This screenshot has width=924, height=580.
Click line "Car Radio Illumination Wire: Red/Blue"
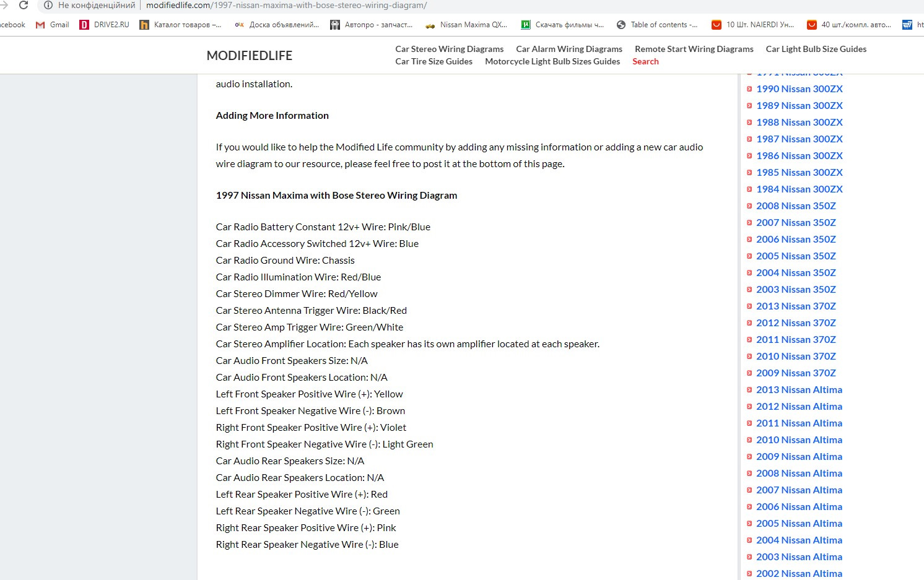[x=299, y=277]
